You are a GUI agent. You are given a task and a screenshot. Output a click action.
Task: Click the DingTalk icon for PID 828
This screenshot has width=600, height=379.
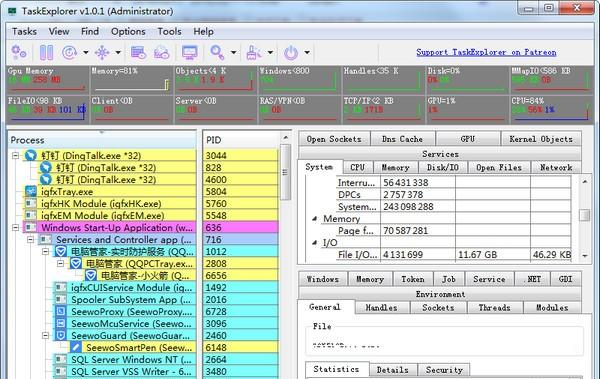click(x=46, y=167)
